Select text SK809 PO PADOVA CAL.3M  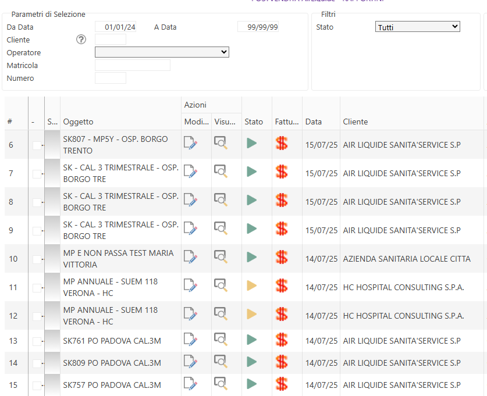tap(112, 363)
